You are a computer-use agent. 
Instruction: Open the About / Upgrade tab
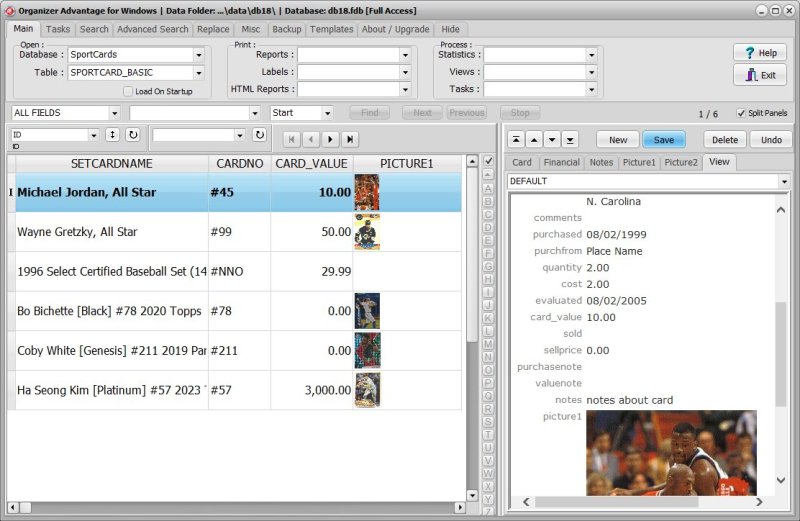tap(395, 29)
